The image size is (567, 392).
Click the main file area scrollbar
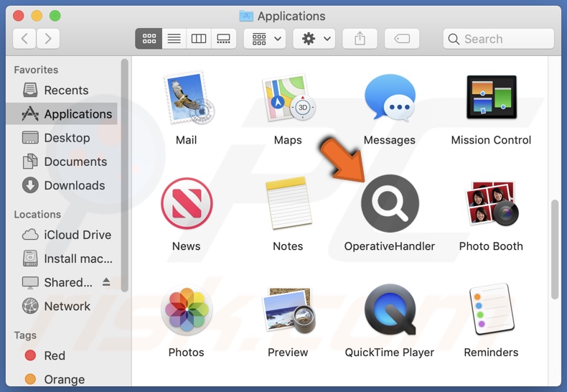click(x=555, y=249)
